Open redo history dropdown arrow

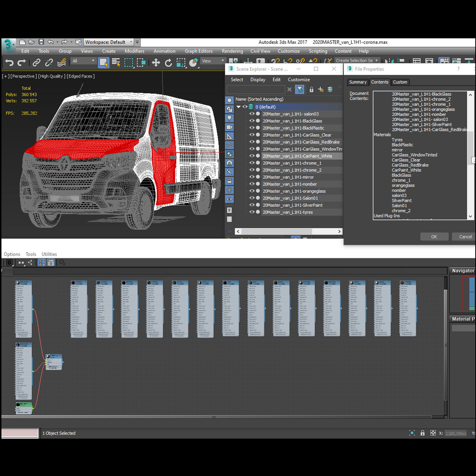pyautogui.click(x=71, y=42)
